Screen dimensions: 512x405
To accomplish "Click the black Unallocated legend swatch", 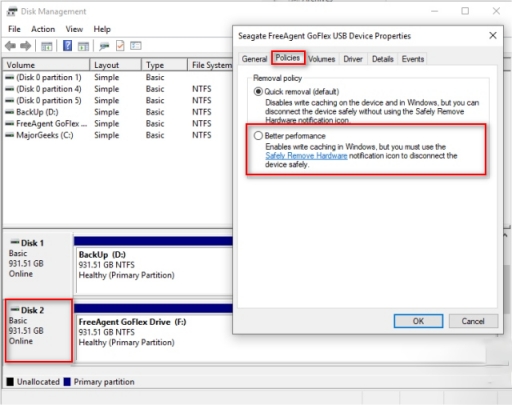I will pos(10,382).
